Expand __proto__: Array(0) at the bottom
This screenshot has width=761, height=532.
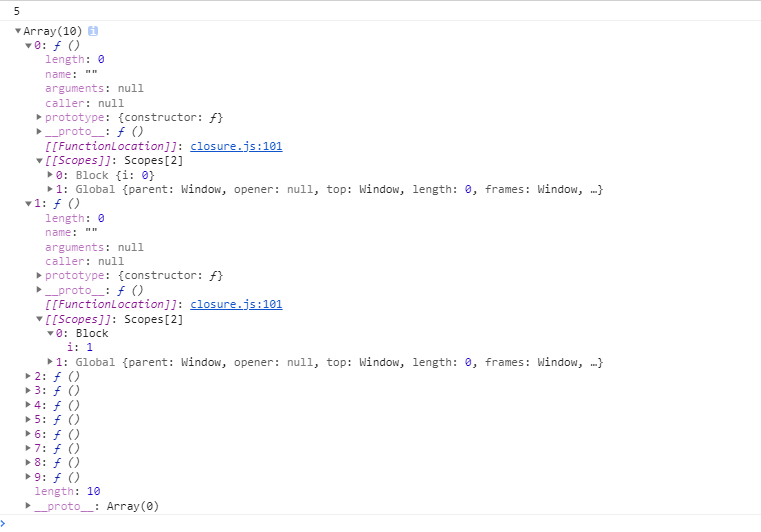coord(28,506)
